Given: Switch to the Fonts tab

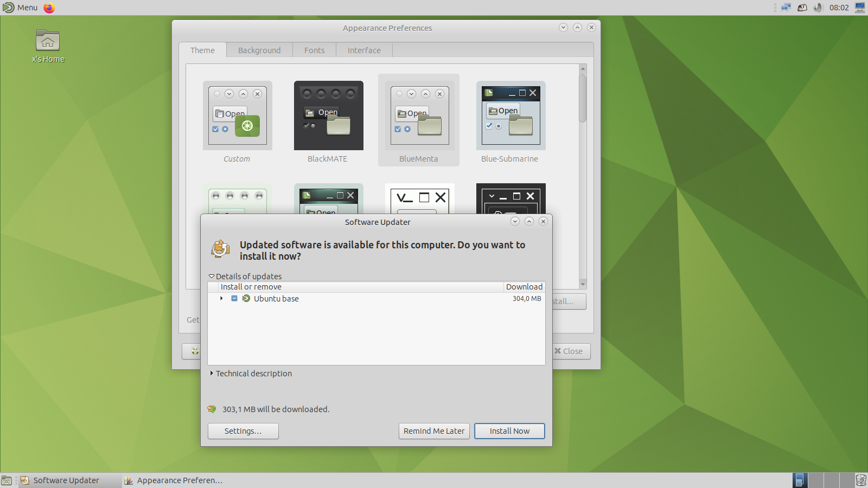Looking at the screenshot, I should [x=314, y=50].
